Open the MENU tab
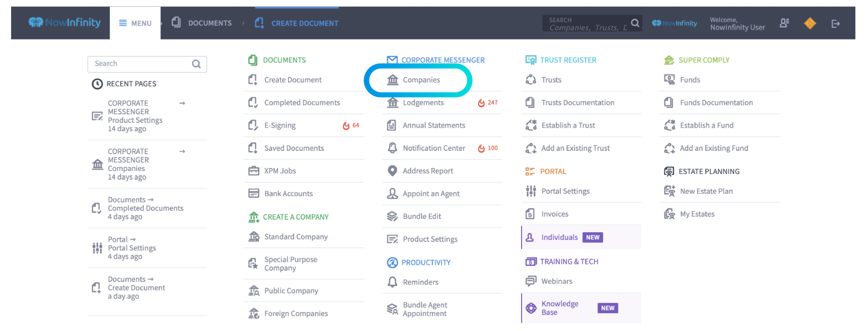The image size is (868, 331). point(135,23)
